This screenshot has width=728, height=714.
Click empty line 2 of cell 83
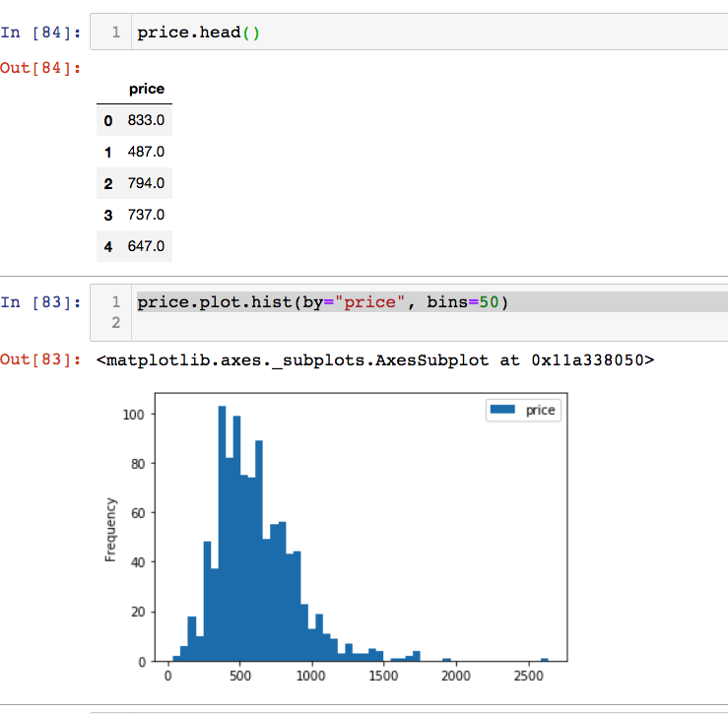[431, 322]
